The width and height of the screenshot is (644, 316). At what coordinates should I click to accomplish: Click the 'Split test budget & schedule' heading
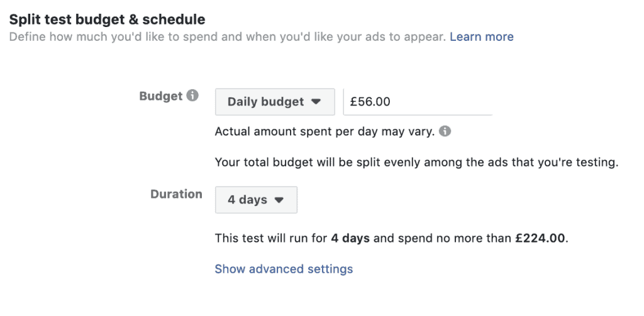tap(107, 19)
